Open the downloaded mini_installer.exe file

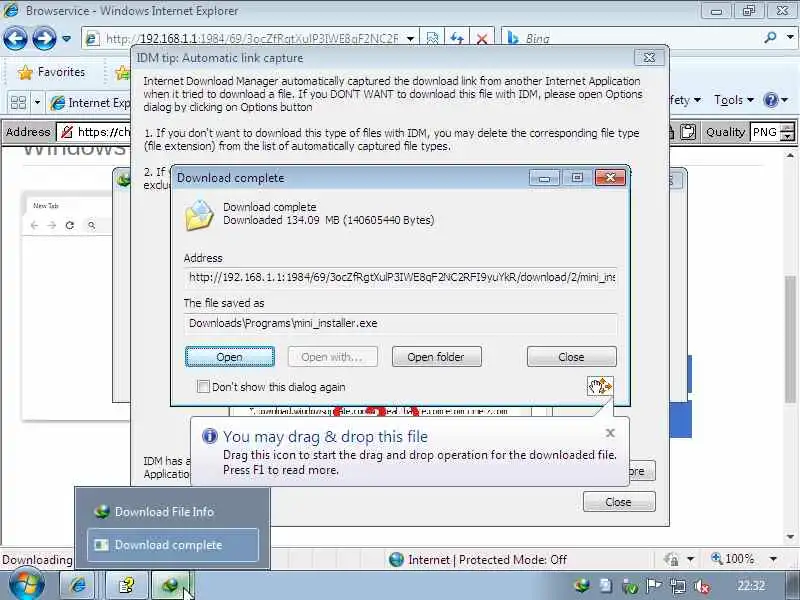(230, 357)
